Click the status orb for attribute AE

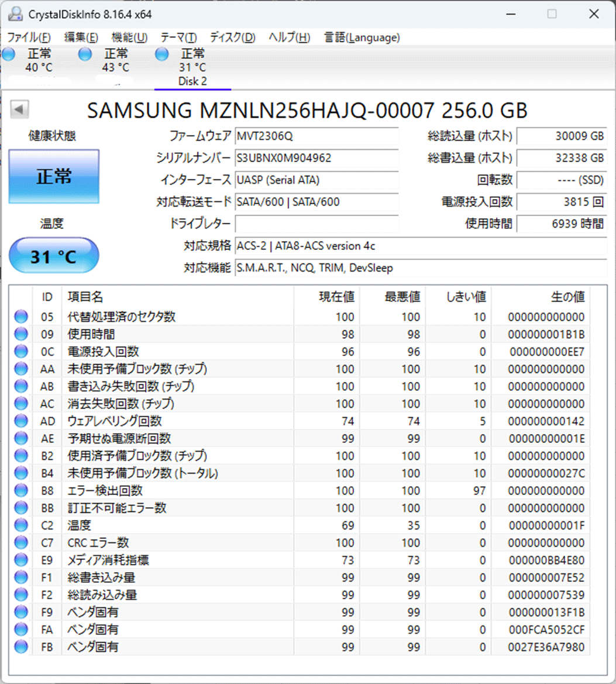coord(21,438)
